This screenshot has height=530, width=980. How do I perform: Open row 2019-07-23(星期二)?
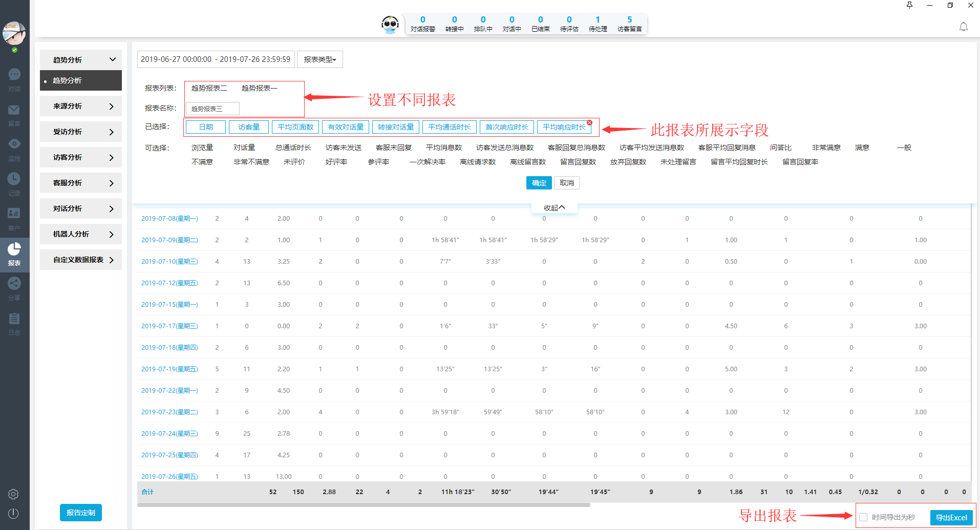(x=169, y=412)
